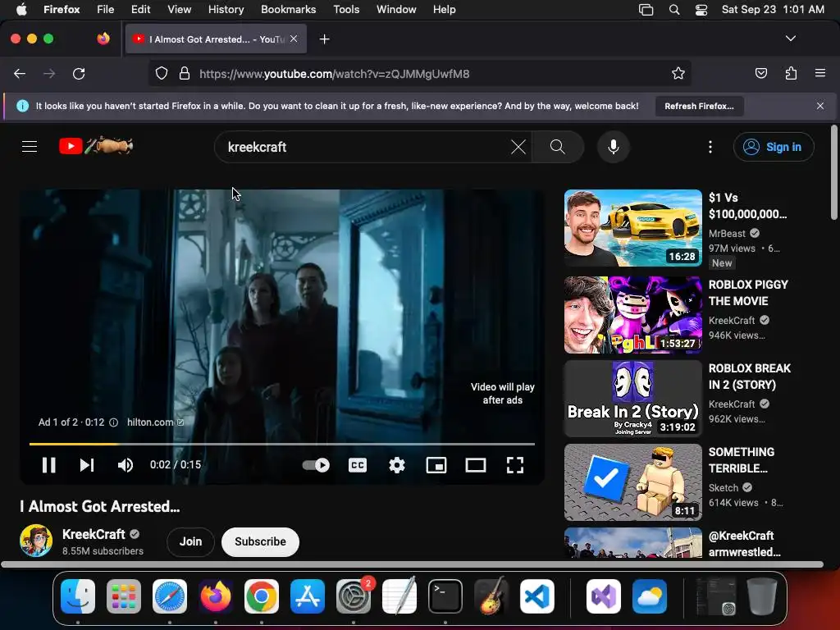Click Refresh Firefox button
Screen dimensions: 840x630
(699, 106)
